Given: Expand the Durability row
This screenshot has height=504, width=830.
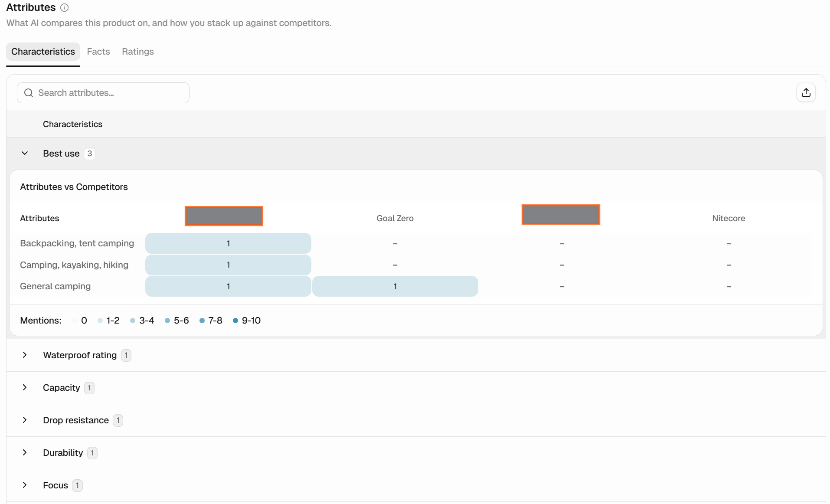Looking at the screenshot, I should coord(25,452).
